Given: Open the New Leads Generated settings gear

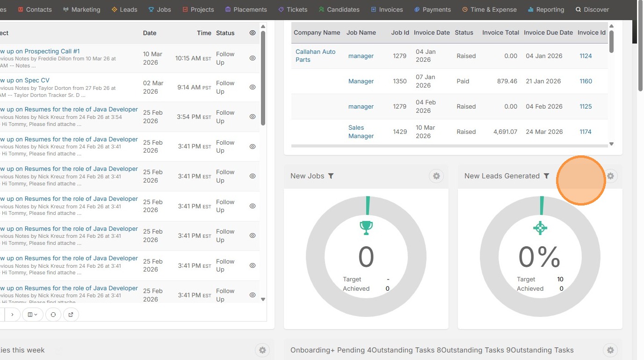Looking at the screenshot, I should pyautogui.click(x=610, y=176).
